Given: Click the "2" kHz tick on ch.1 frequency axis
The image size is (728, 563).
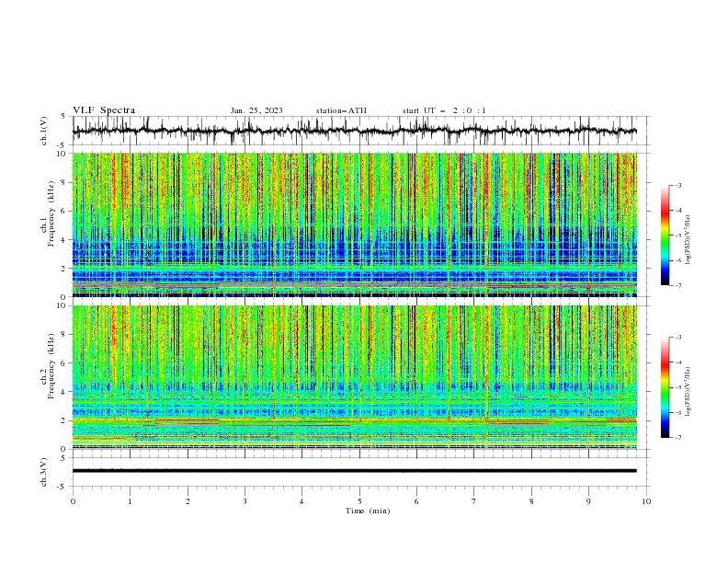Looking at the screenshot, I should click(x=65, y=268).
